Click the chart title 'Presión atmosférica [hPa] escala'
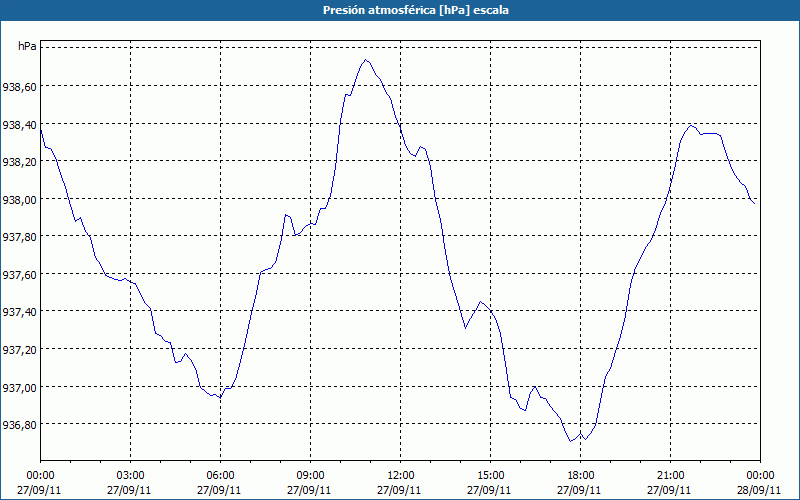This screenshot has width=800, height=500. pyautogui.click(x=415, y=10)
